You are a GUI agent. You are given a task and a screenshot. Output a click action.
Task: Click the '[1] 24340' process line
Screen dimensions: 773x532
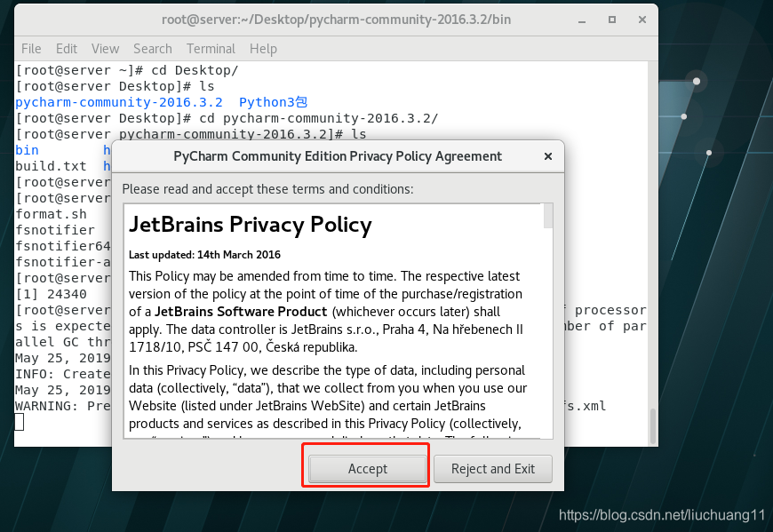(x=51, y=294)
